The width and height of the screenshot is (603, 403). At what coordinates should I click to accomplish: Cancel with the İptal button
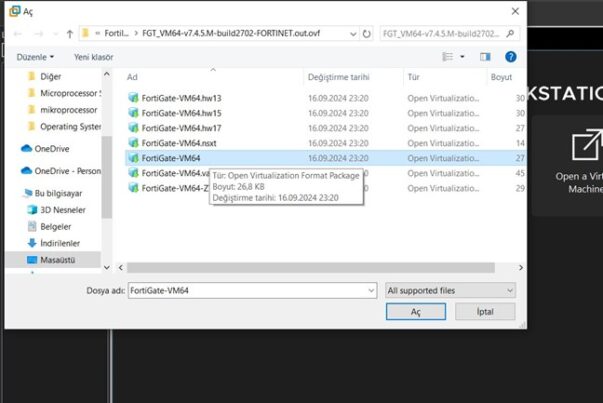click(x=485, y=312)
